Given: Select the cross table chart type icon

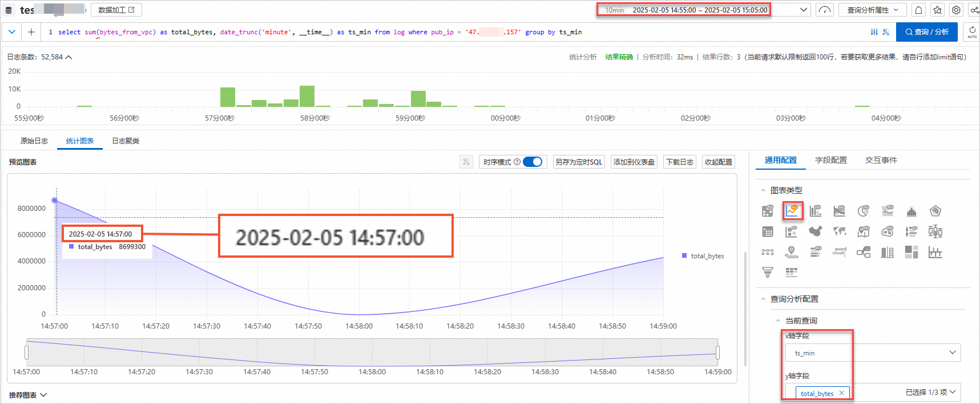Looking at the screenshot, I should pyautogui.click(x=768, y=231).
